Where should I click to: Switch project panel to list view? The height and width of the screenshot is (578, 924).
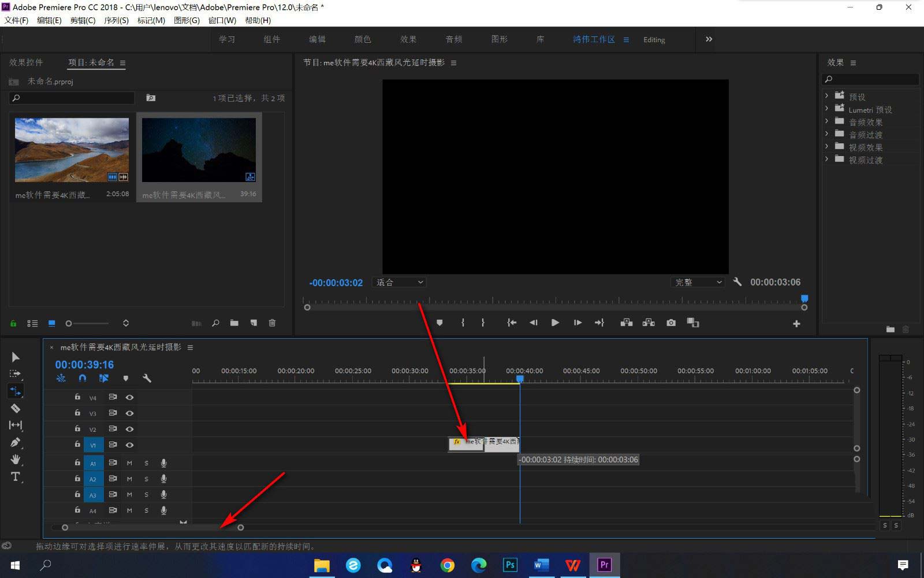(32, 323)
